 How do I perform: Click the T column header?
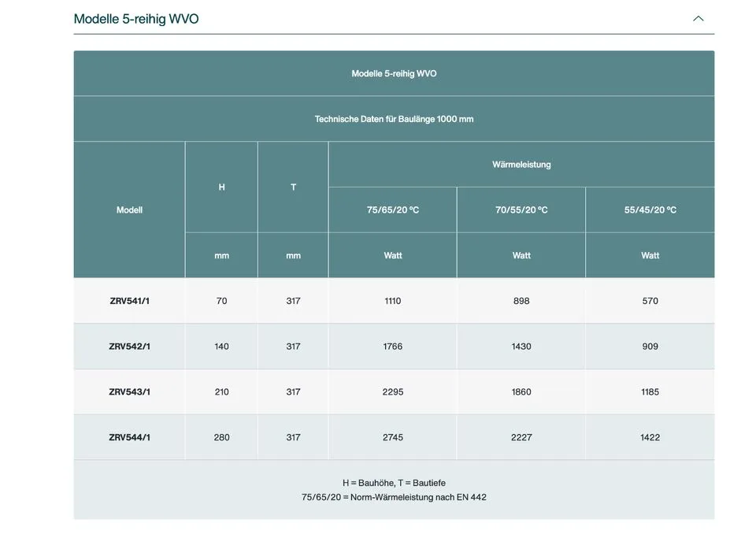point(293,188)
